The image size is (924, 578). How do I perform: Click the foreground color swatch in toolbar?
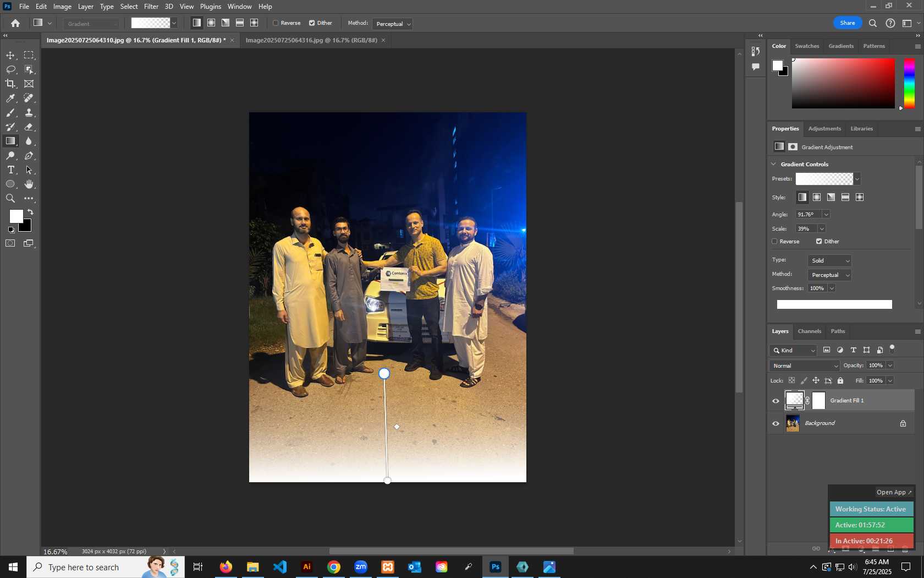point(16,216)
